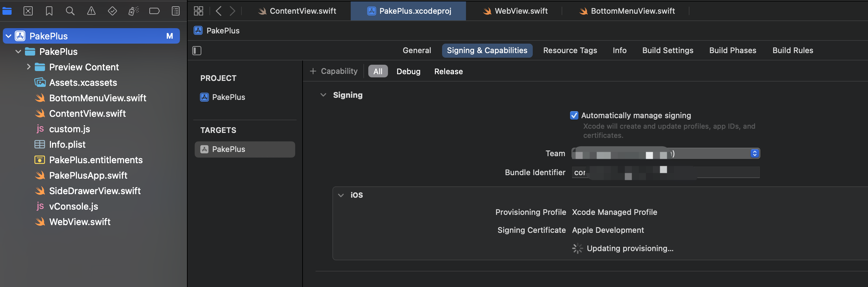Collapse the Signing section

(x=323, y=95)
